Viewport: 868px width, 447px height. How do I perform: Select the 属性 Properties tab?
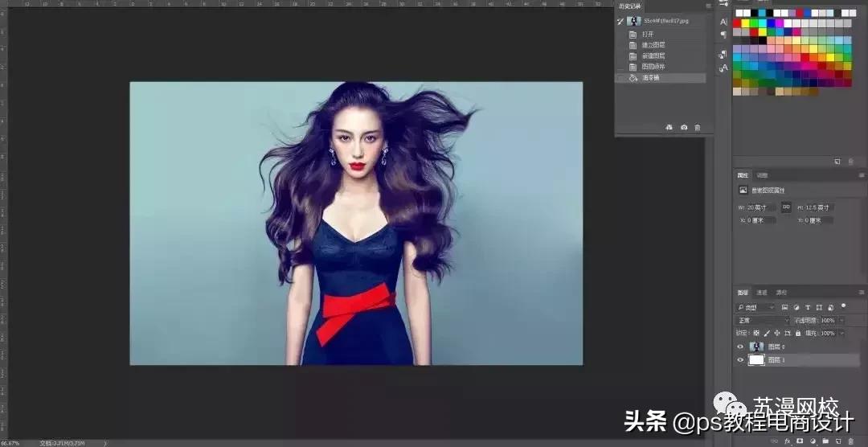pos(743,175)
